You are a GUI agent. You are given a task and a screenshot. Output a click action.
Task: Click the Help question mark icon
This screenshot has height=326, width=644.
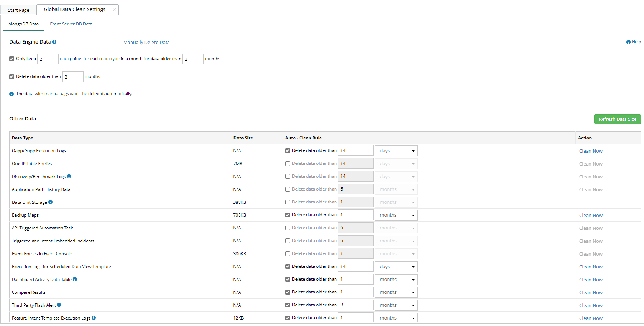[628, 42]
